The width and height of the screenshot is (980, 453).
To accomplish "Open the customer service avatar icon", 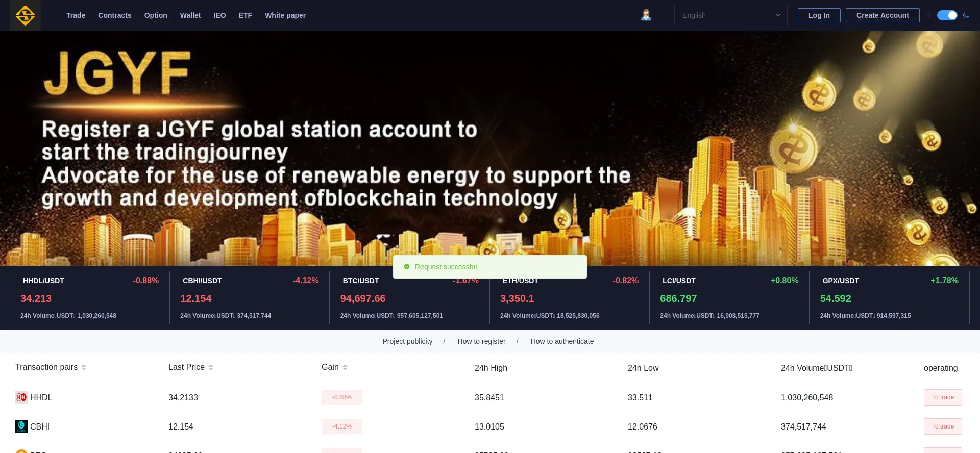I will (646, 15).
